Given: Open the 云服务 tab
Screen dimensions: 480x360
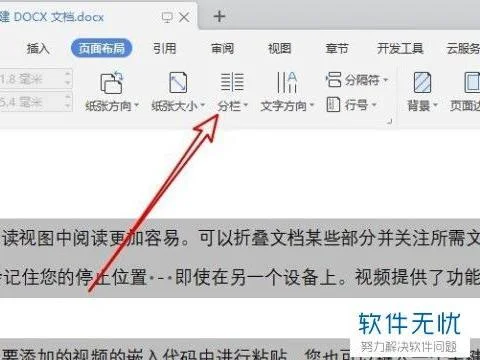Looking at the screenshot, I should pyautogui.click(x=463, y=49).
